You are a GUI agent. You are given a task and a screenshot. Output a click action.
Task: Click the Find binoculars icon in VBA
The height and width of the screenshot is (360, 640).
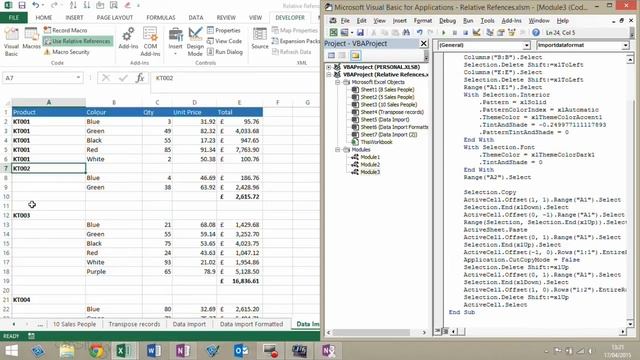coord(406,32)
